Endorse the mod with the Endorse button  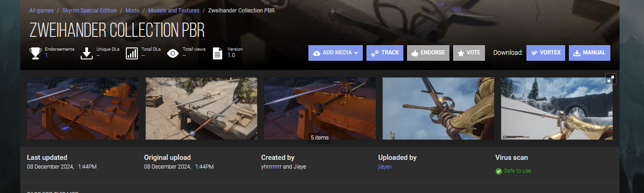pos(429,53)
